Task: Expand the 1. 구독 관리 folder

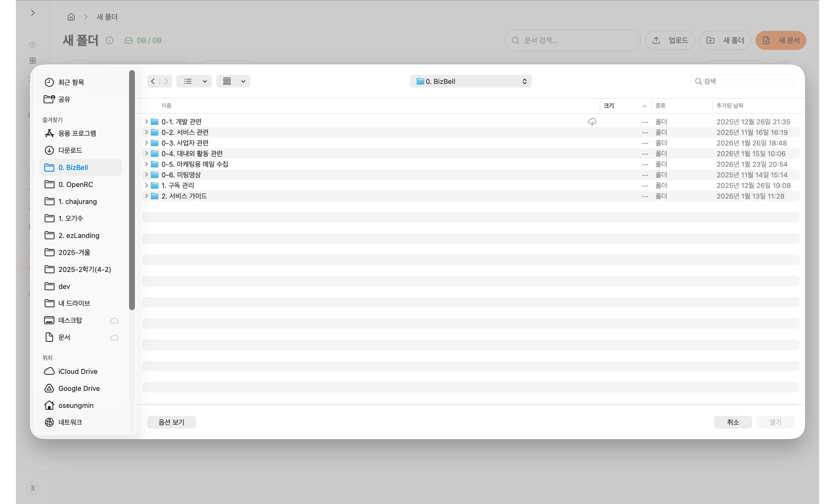Action: click(146, 185)
